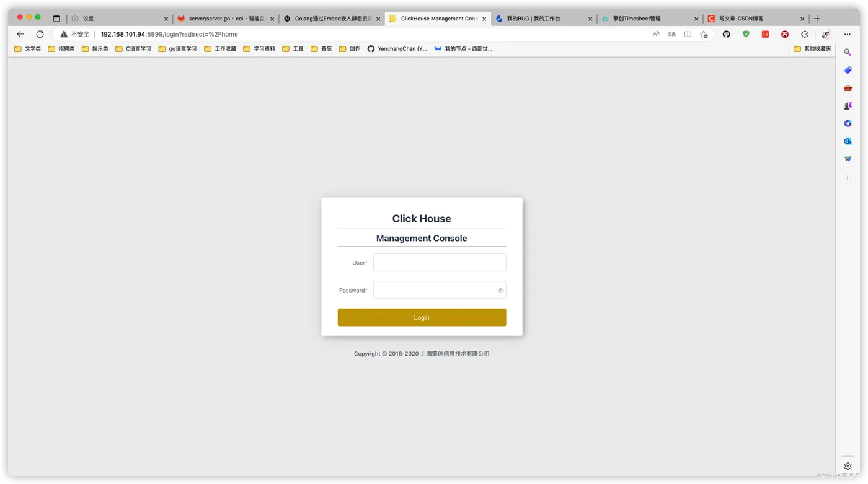Click the red JSON braces extension icon
The width and height of the screenshot is (868, 484).
tap(766, 34)
